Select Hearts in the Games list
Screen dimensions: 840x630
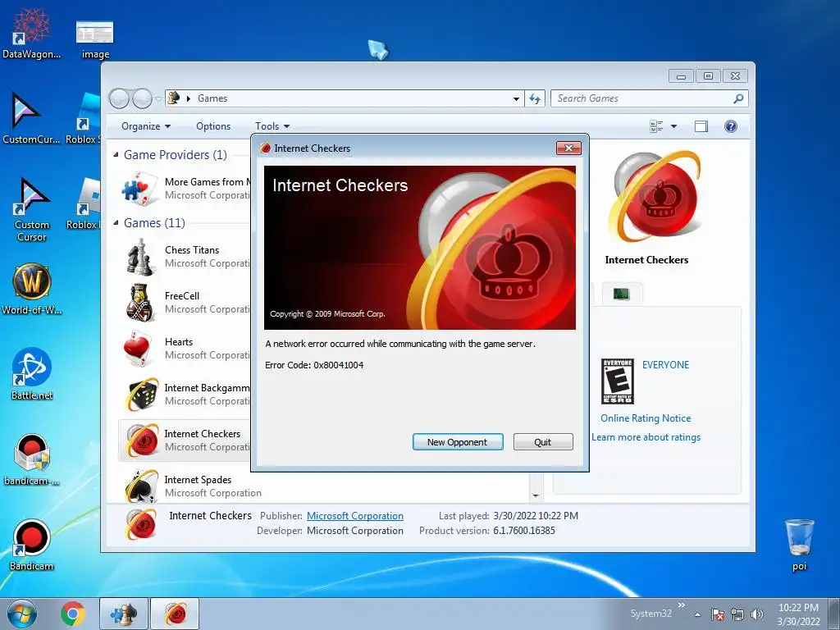(185, 349)
